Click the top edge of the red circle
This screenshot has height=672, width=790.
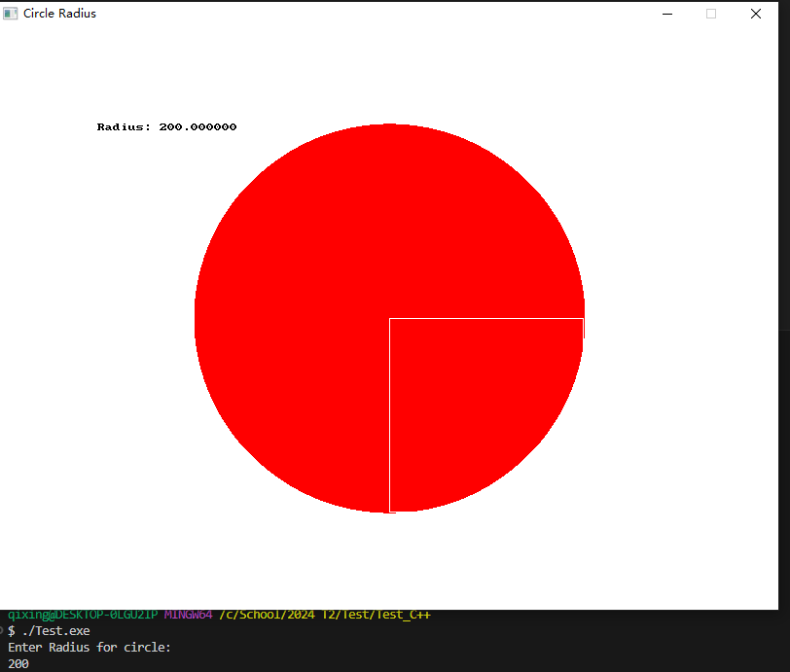point(389,124)
